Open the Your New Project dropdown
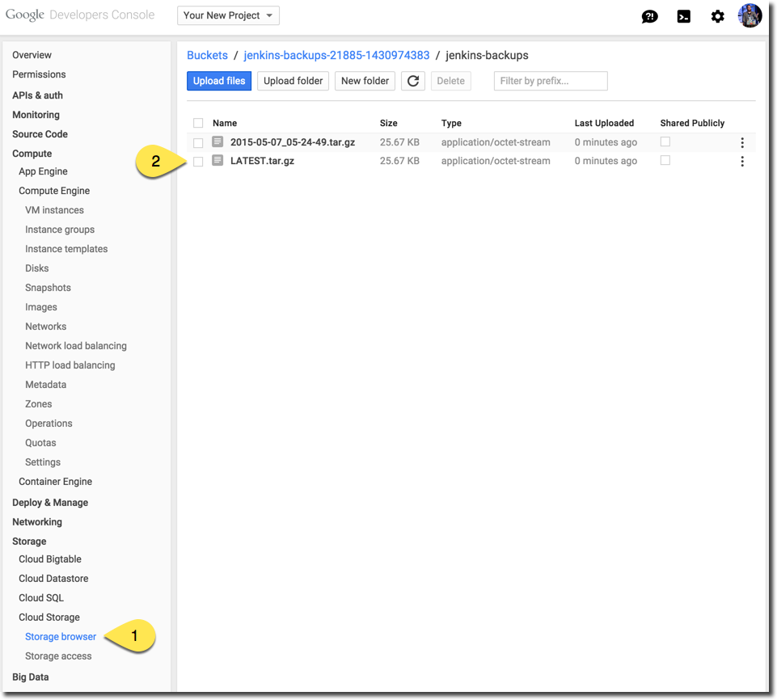This screenshot has width=777, height=700. (x=228, y=15)
